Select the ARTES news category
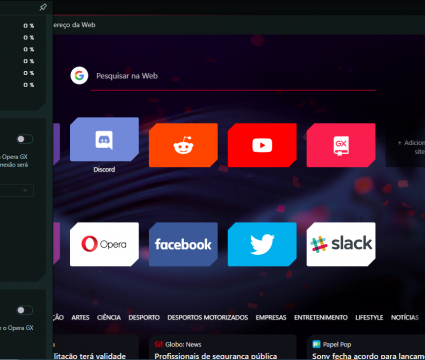The height and width of the screenshot is (360, 425). click(80, 318)
